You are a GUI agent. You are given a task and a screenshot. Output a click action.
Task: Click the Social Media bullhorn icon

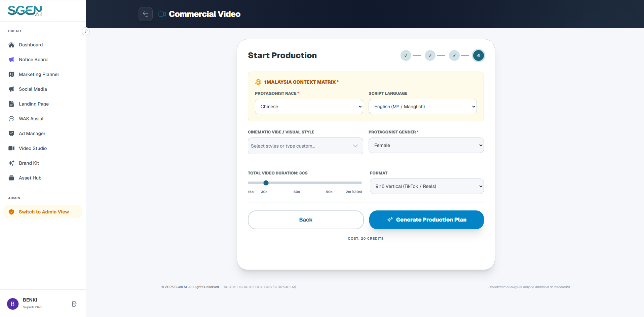[11, 89]
